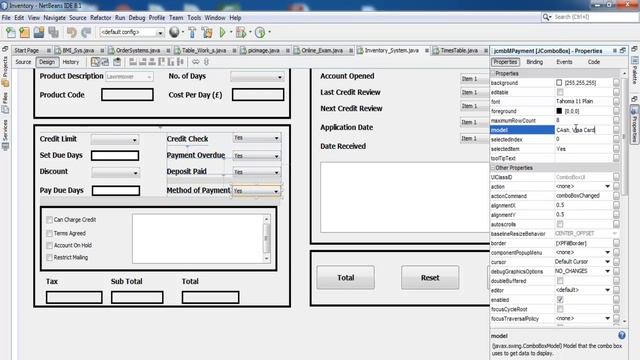
Task: Toggle change vertical resizability icon
Action: point(206,62)
